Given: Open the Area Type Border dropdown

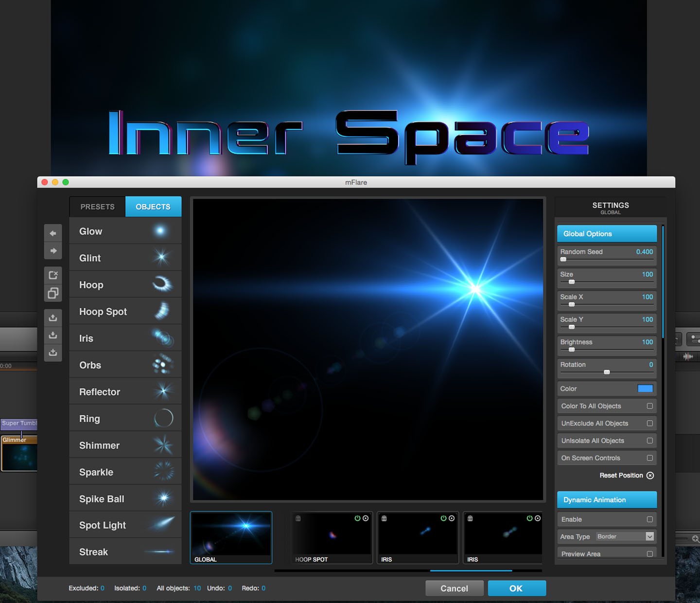Looking at the screenshot, I should pos(625,536).
